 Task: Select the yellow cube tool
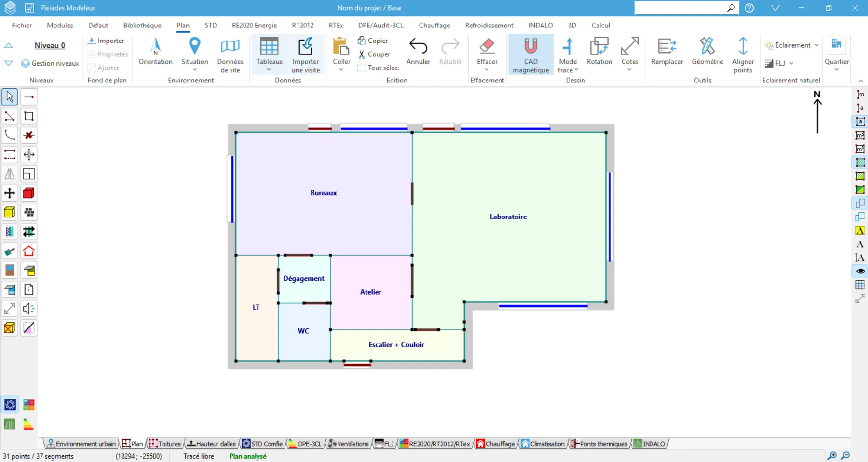10,213
